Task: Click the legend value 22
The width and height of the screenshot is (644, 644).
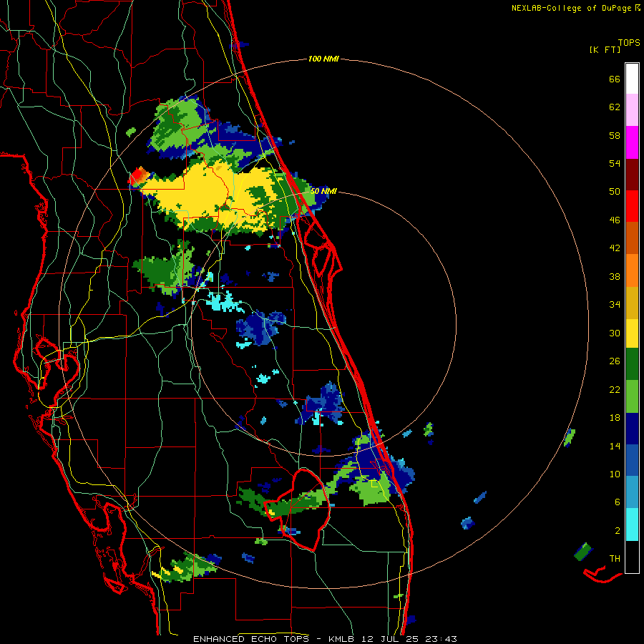Action: (615, 390)
